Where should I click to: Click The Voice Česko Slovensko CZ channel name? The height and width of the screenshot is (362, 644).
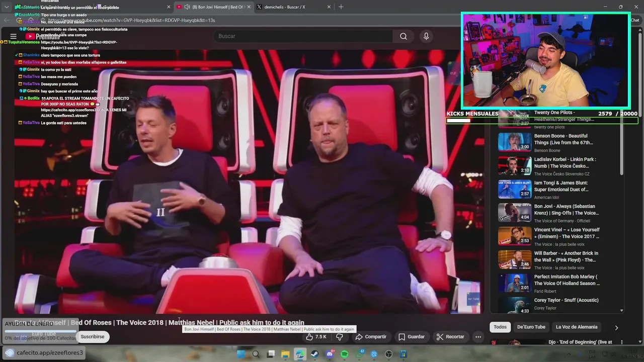tap(561, 174)
